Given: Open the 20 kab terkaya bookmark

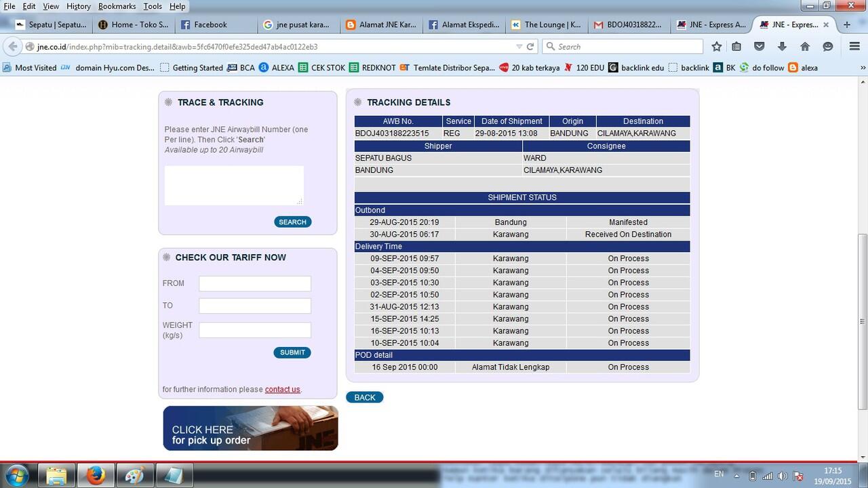Looking at the screenshot, I should click(530, 68).
